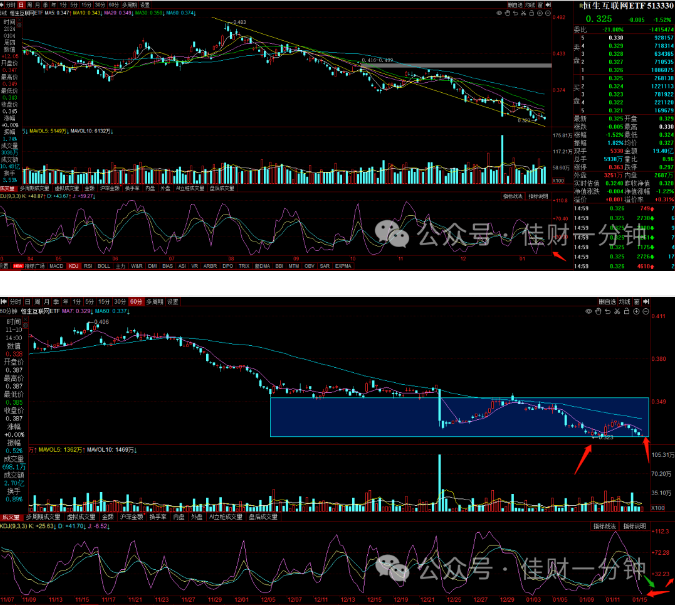Select the hand pan tool in lower chart
Image resolution: width=675 pixels, height=605 pixels.
598,311
